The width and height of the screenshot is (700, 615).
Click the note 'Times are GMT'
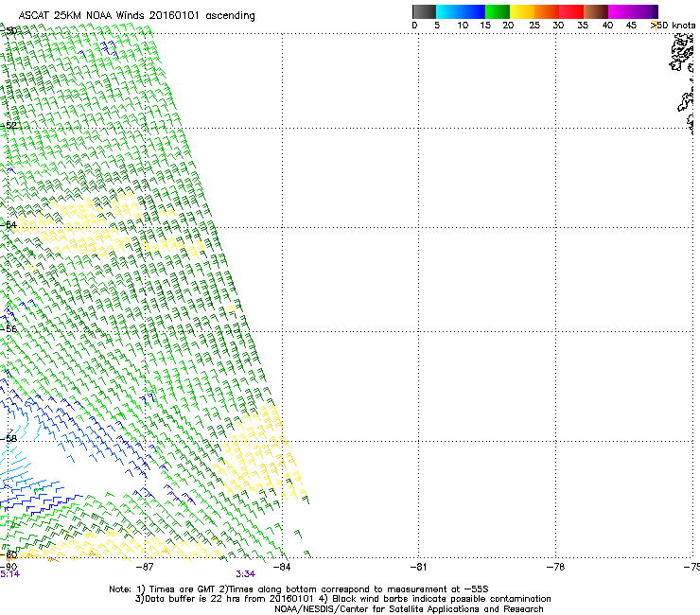click(182, 589)
